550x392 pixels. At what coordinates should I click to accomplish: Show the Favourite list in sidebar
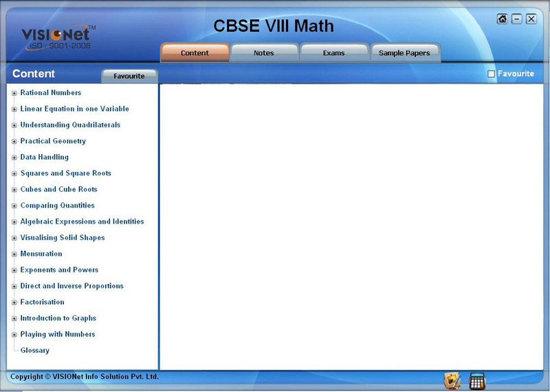coord(129,76)
